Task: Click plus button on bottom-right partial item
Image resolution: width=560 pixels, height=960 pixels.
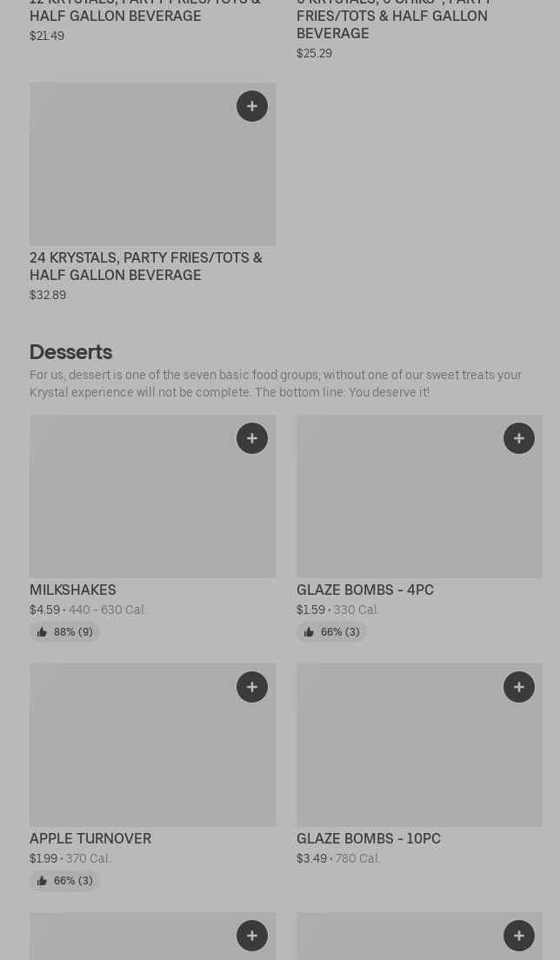Action: pos(519,936)
